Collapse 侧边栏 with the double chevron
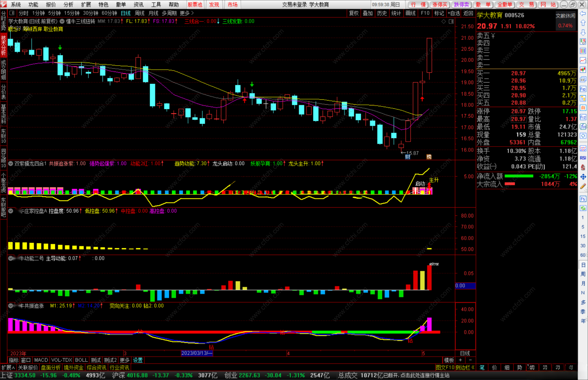 click(x=473, y=367)
